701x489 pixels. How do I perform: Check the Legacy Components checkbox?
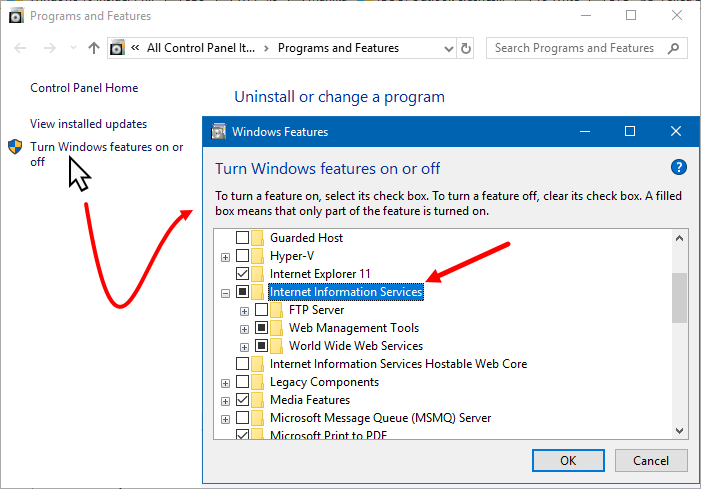[x=242, y=382]
